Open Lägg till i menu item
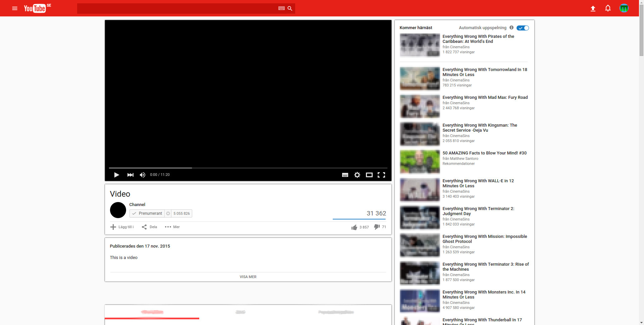The image size is (644, 325). point(122,227)
